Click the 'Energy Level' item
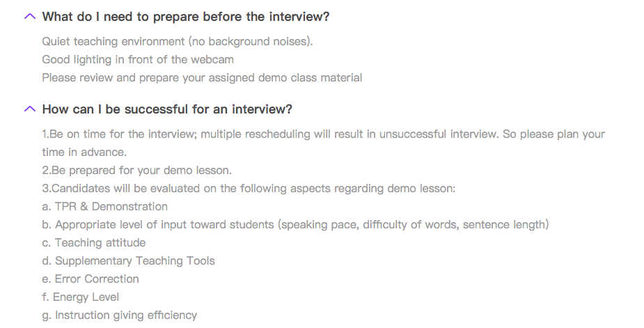 (x=81, y=297)
